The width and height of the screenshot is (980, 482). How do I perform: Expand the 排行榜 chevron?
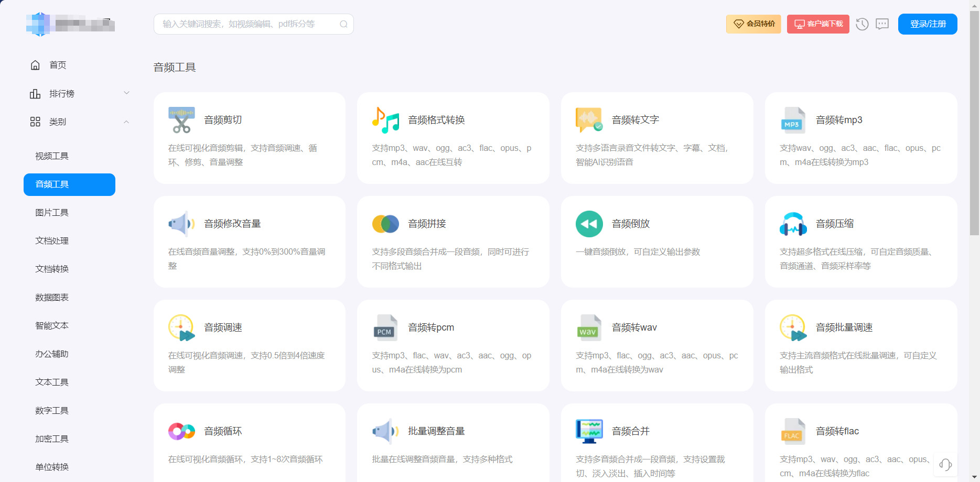click(126, 93)
